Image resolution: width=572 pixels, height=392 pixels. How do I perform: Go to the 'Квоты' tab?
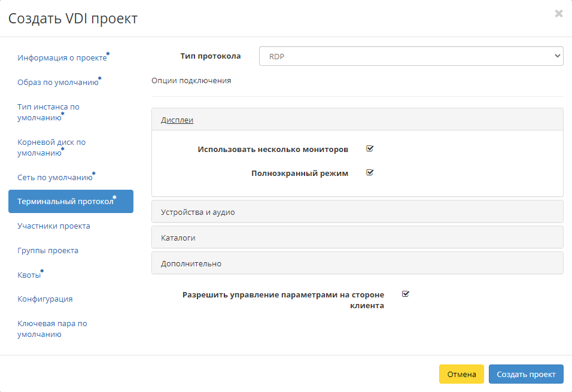pyautogui.click(x=30, y=275)
